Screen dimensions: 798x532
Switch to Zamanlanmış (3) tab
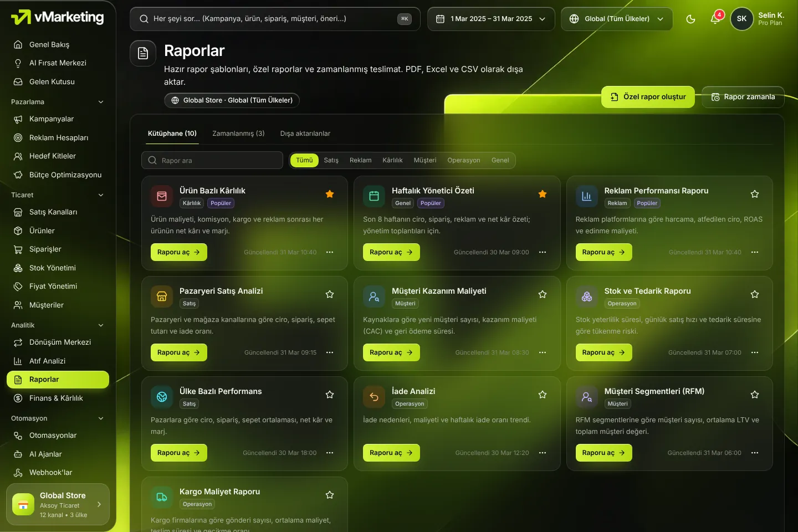[238, 134]
